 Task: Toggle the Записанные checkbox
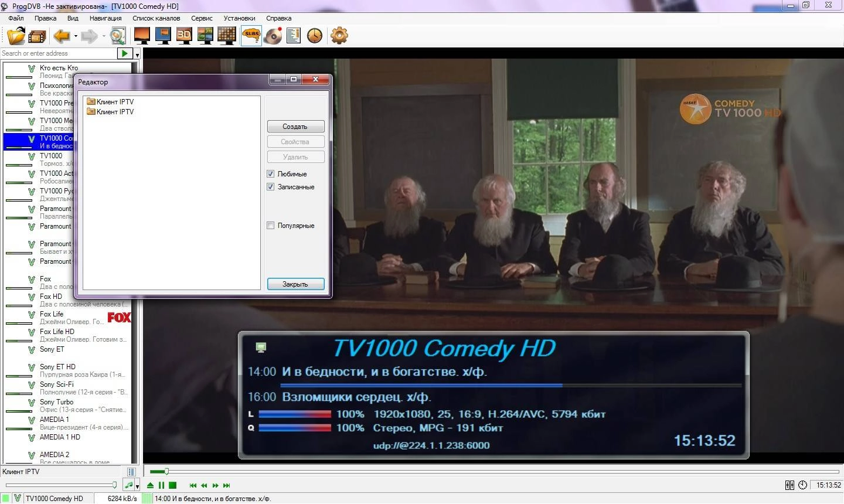coord(270,187)
